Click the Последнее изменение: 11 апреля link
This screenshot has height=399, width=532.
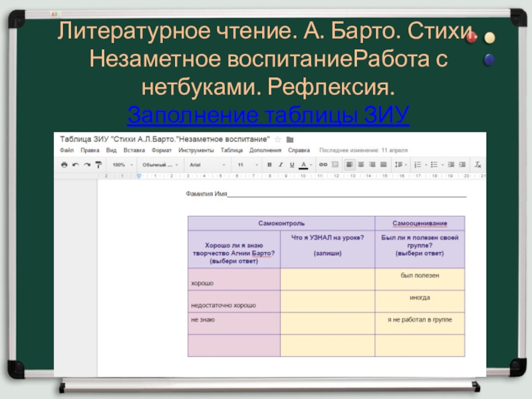363,150
